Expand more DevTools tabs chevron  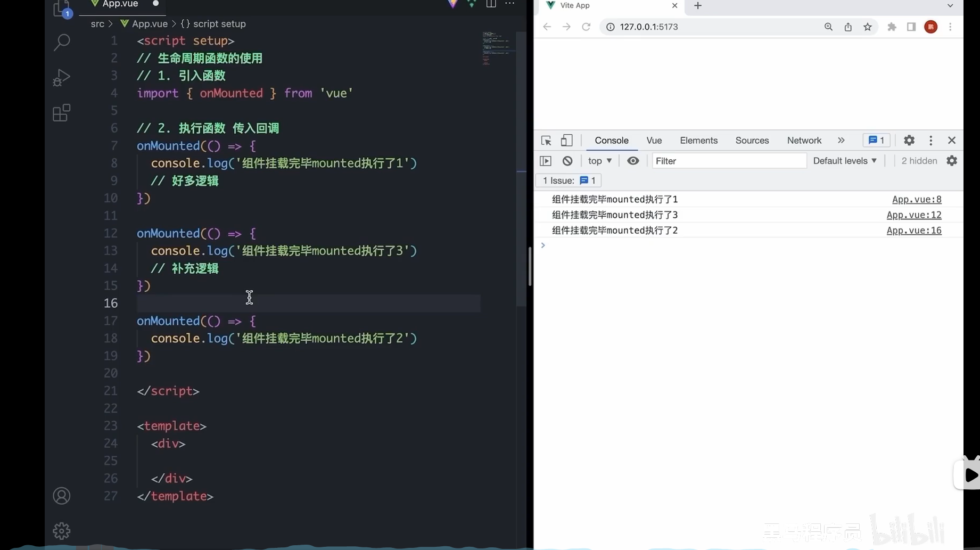pyautogui.click(x=841, y=140)
